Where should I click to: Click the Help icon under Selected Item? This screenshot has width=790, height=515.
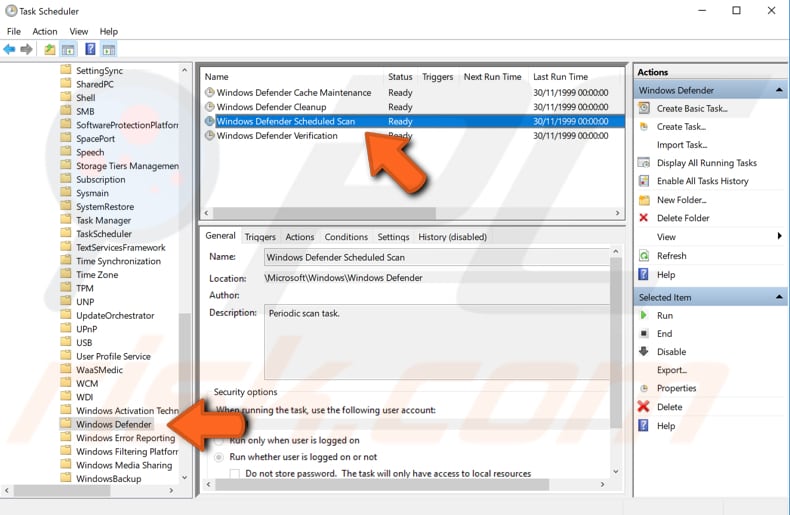[643, 425]
